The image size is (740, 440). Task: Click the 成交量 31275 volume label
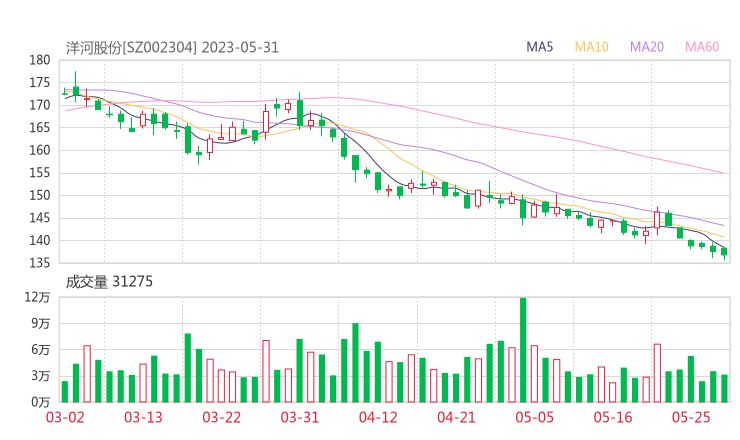(x=109, y=282)
